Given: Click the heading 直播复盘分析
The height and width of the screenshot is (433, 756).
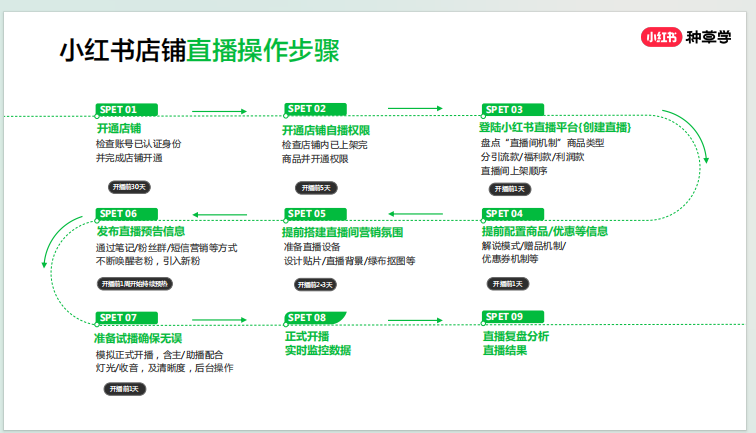Looking at the screenshot, I should [516, 336].
